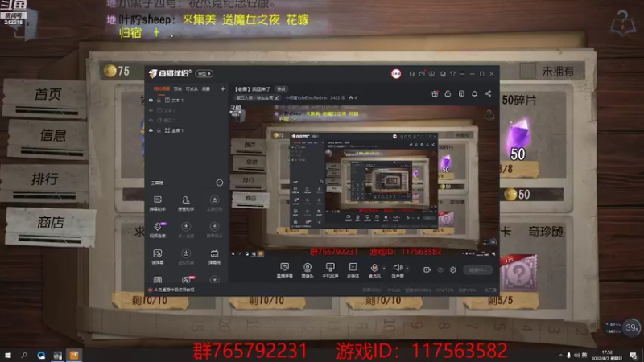Open settings gear in bottom bar
Viewport: 644px width, 362px height.
click(x=453, y=269)
